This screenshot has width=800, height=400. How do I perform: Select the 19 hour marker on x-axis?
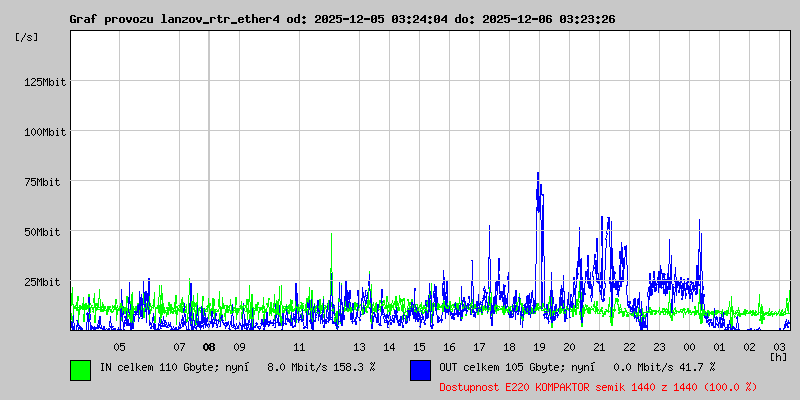click(x=539, y=347)
